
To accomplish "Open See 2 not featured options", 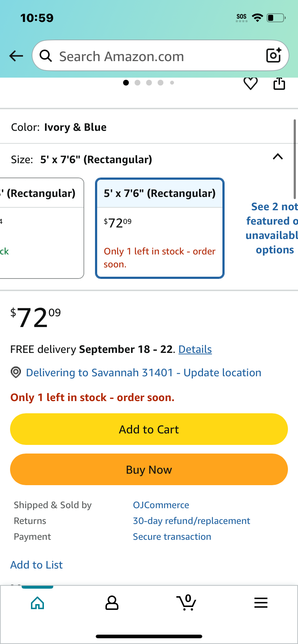I will pos(272,228).
